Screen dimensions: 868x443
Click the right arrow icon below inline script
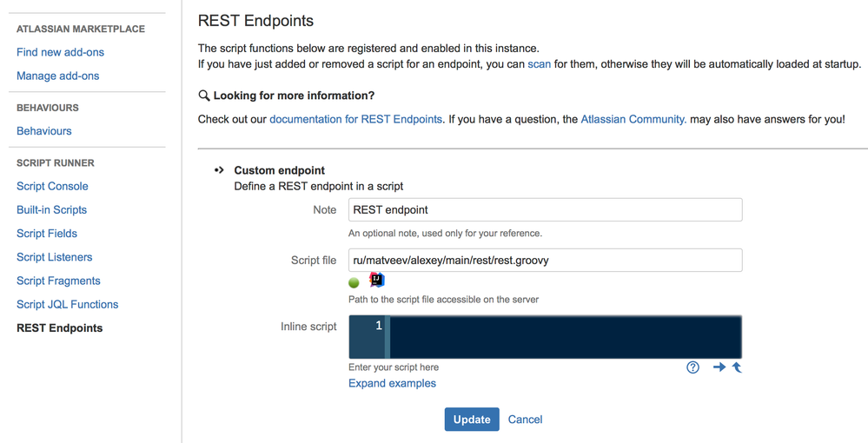pyautogui.click(x=719, y=367)
